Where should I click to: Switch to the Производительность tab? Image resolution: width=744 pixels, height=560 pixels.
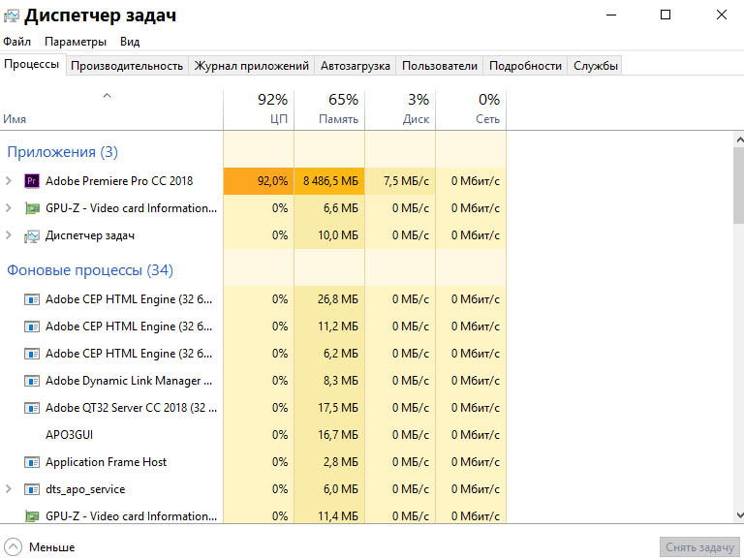127,66
